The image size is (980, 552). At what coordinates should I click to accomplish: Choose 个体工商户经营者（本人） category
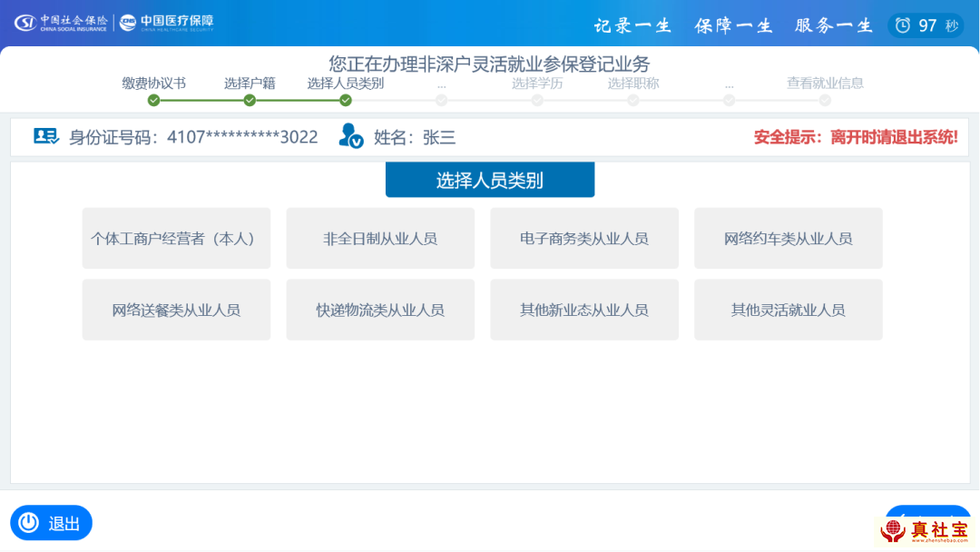[176, 239]
